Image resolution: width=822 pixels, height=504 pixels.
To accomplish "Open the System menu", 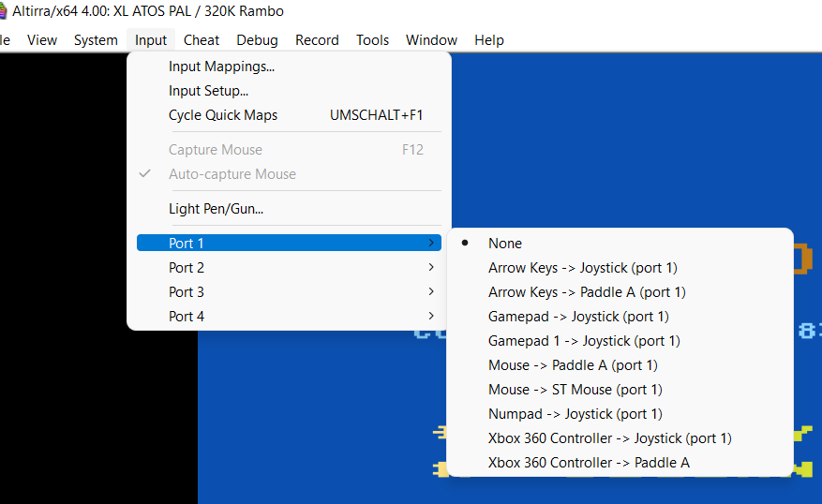I will tap(96, 40).
